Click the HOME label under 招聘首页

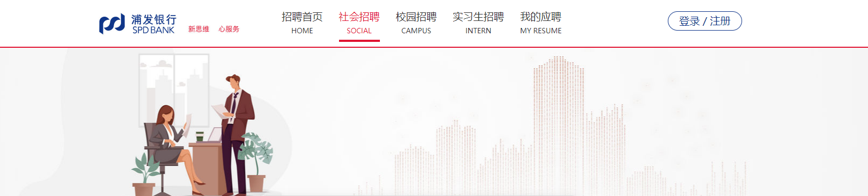tap(302, 31)
